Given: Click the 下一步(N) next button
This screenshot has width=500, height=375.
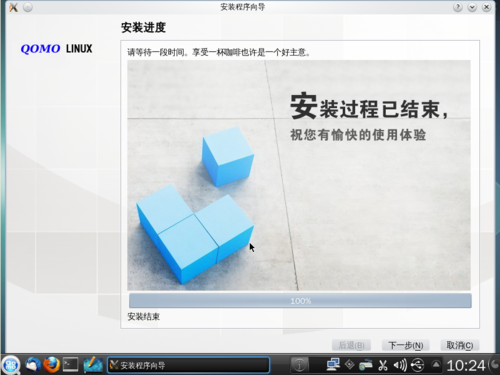Looking at the screenshot, I should pyautogui.click(x=406, y=346).
